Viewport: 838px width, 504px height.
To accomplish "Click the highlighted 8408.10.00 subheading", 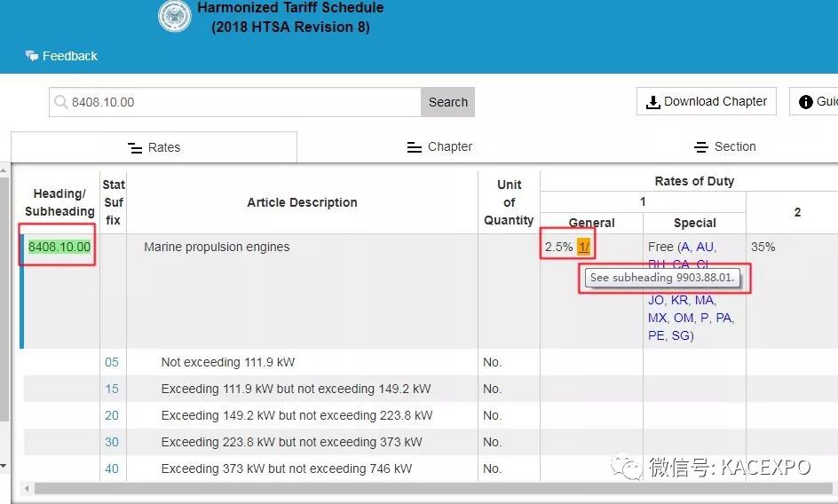I will [x=59, y=247].
